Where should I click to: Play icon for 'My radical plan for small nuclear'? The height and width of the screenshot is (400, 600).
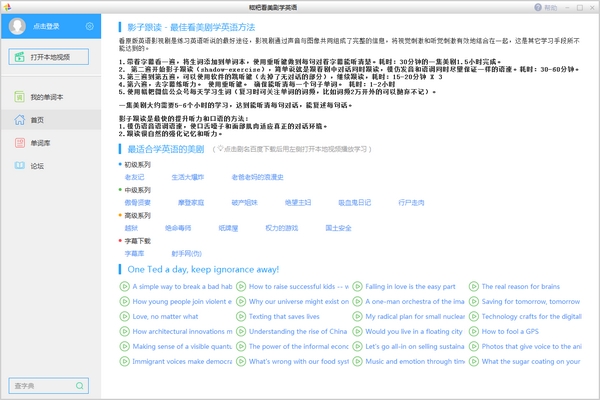pyautogui.click(x=357, y=317)
